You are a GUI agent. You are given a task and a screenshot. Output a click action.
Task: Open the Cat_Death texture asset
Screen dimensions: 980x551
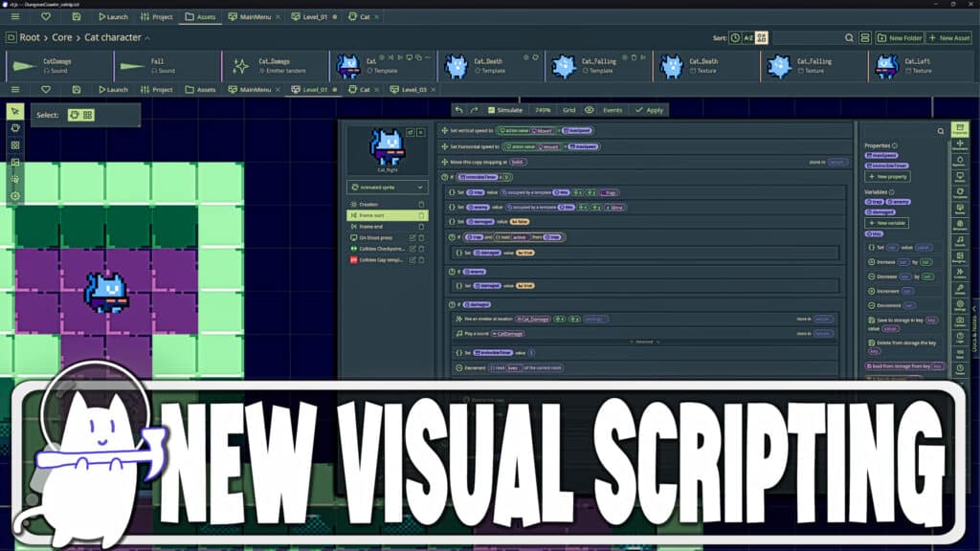[706, 66]
